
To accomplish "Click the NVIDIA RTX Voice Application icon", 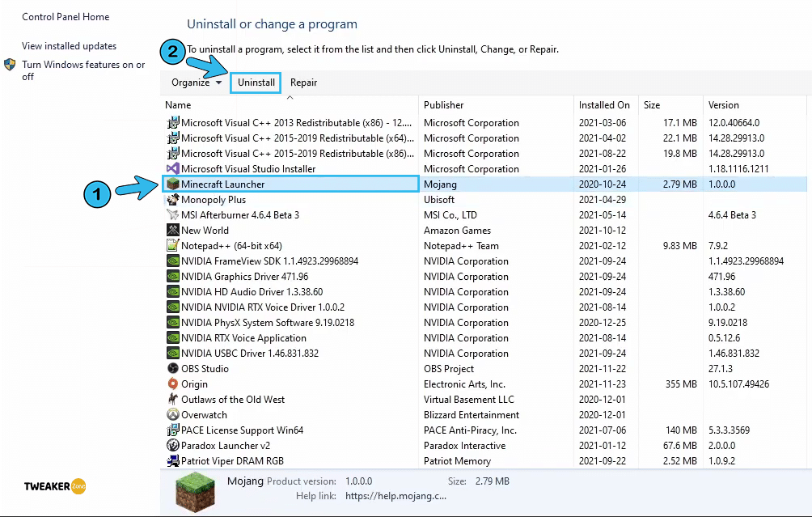I will pyautogui.click(x=173, y=337).
